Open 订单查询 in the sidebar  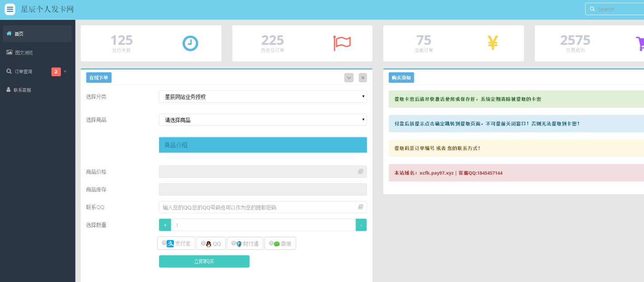pos(38,72)
